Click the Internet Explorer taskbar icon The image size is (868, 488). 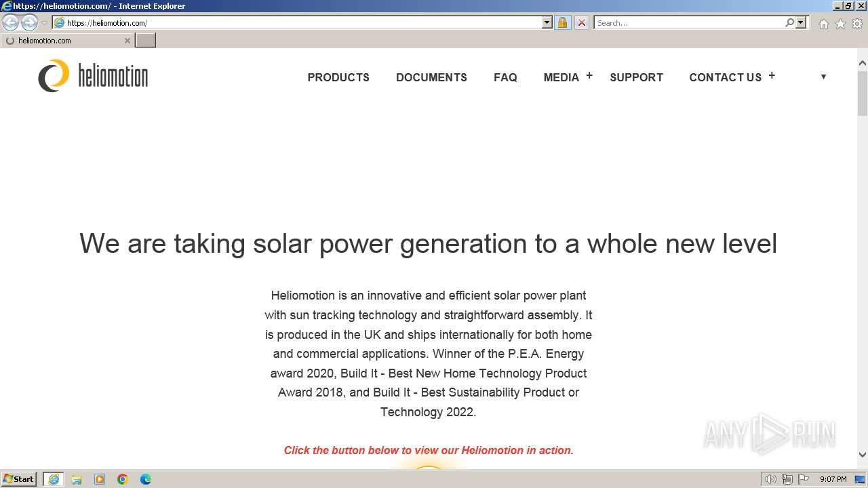(x=54, y=479)
